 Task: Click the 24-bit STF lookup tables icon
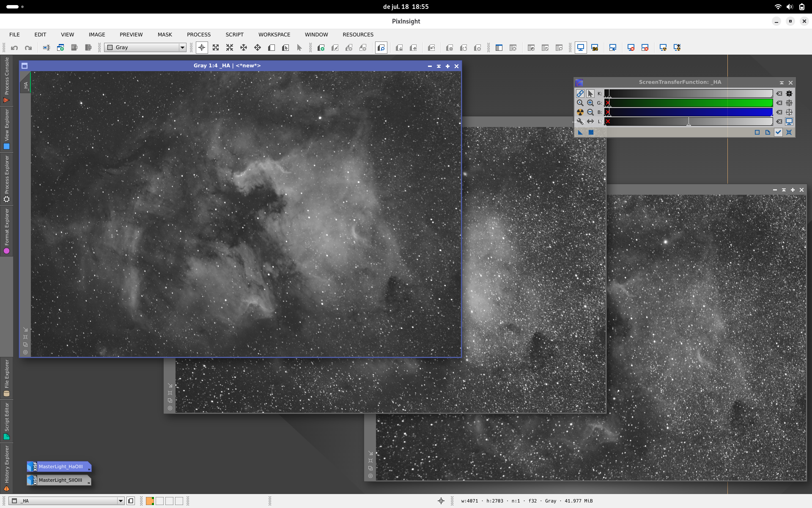click(595, 48)
